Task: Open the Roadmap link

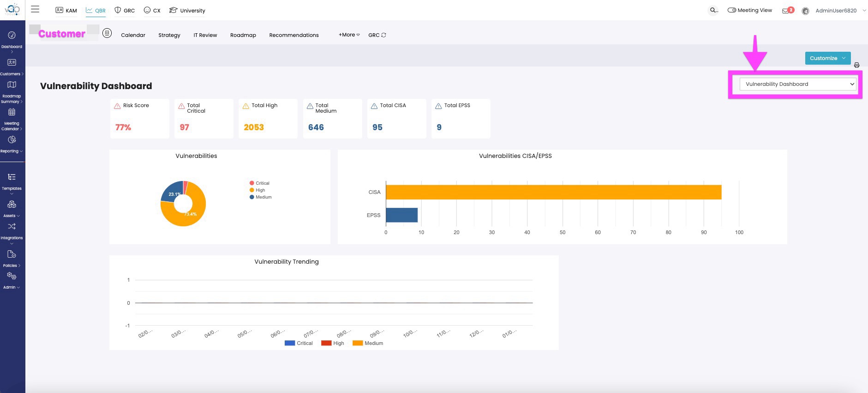Action: click(243, 35)
